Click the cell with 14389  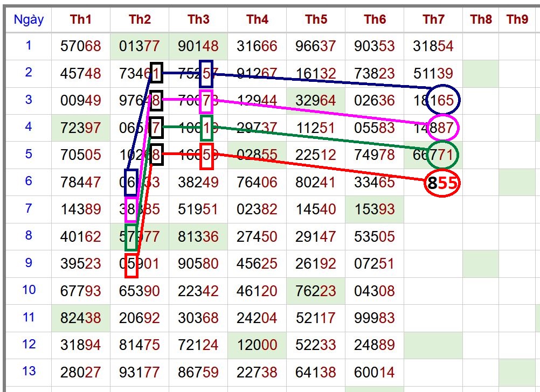(x=81, y=209)
